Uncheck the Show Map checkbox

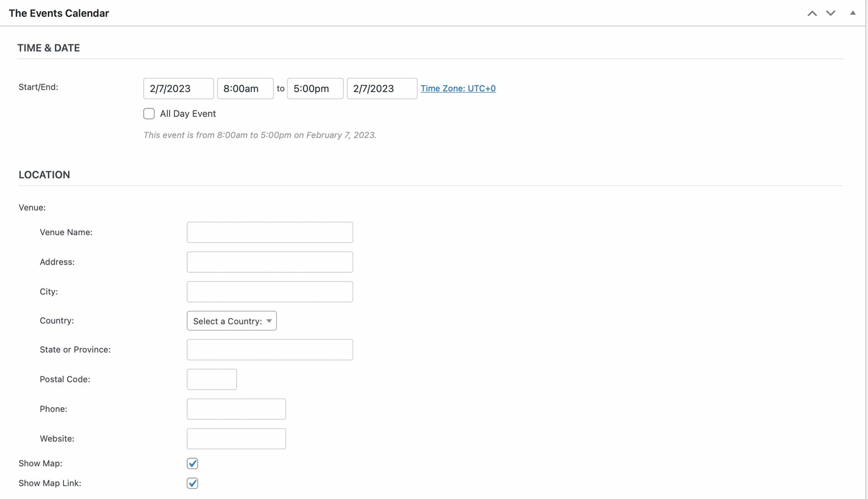pos(192,463)
